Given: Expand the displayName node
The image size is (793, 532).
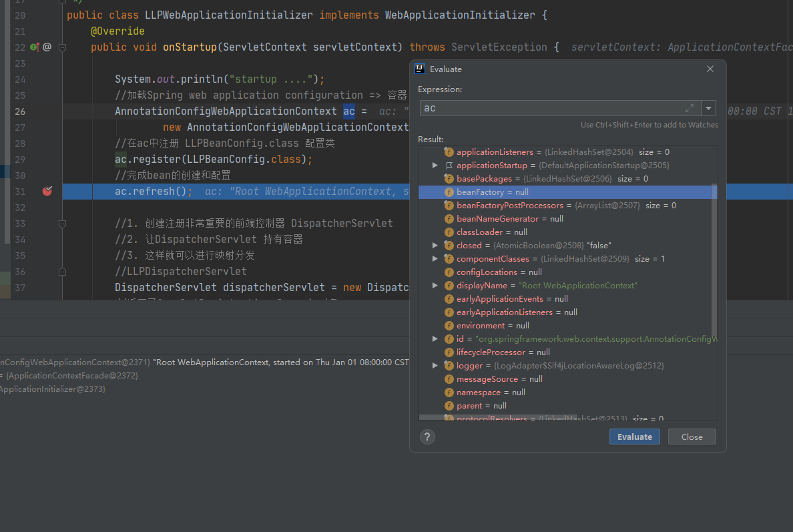Looking at the screenshot, I should 435,285.
